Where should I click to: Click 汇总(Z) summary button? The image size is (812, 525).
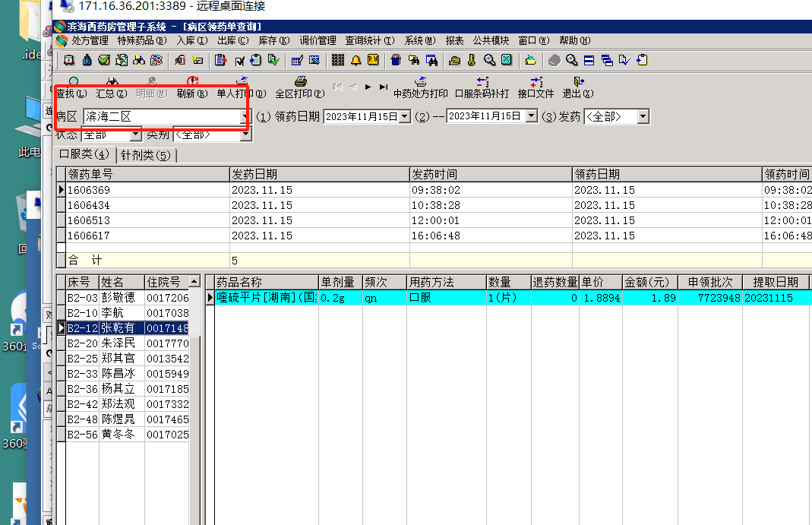[112, 88]
